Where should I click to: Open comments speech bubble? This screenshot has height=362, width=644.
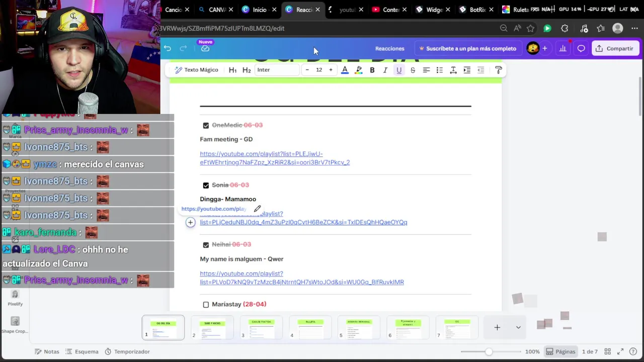(581, 48)
